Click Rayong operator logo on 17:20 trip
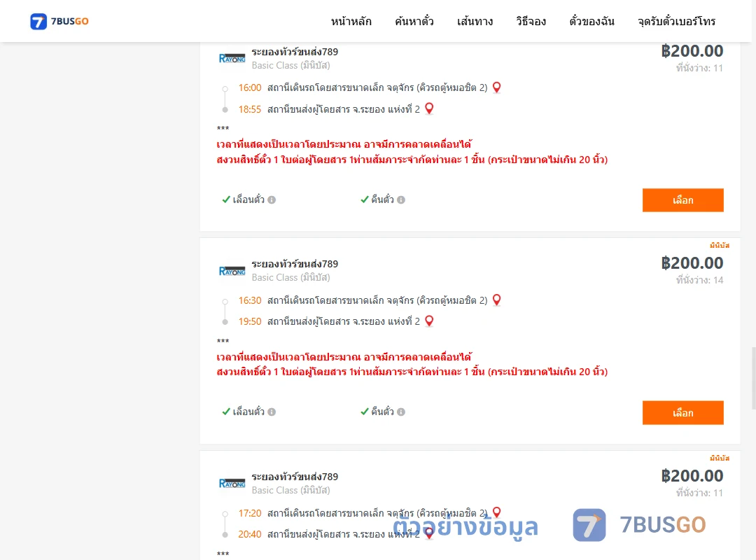The image size is (756, 560). (232, 483)
